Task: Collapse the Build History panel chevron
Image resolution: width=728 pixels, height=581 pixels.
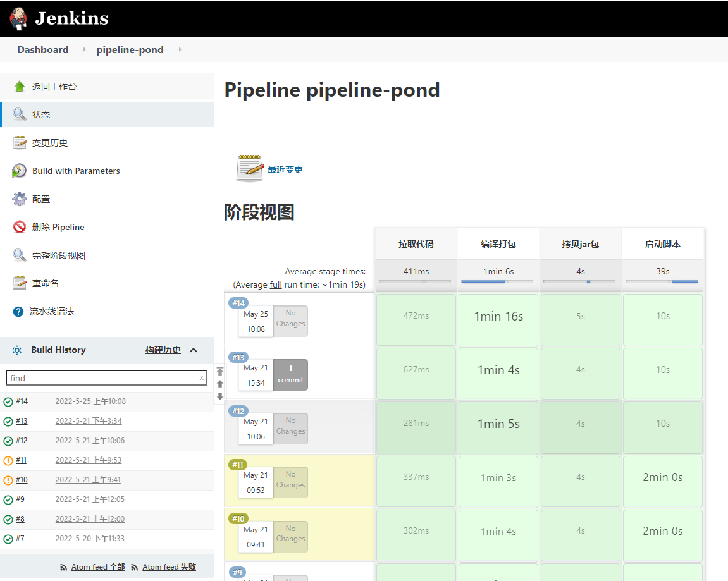Action: pyautogui.click(x=194, y=350)
